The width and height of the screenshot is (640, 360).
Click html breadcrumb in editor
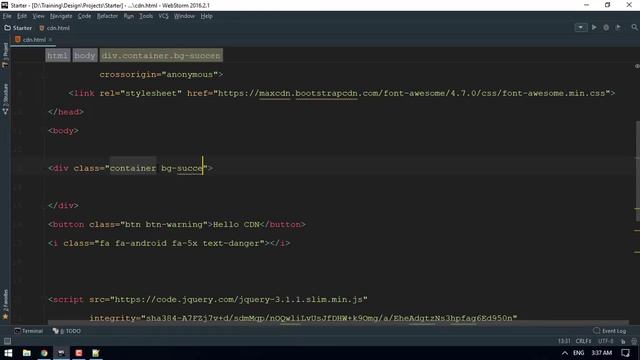(x=57, y=56)
